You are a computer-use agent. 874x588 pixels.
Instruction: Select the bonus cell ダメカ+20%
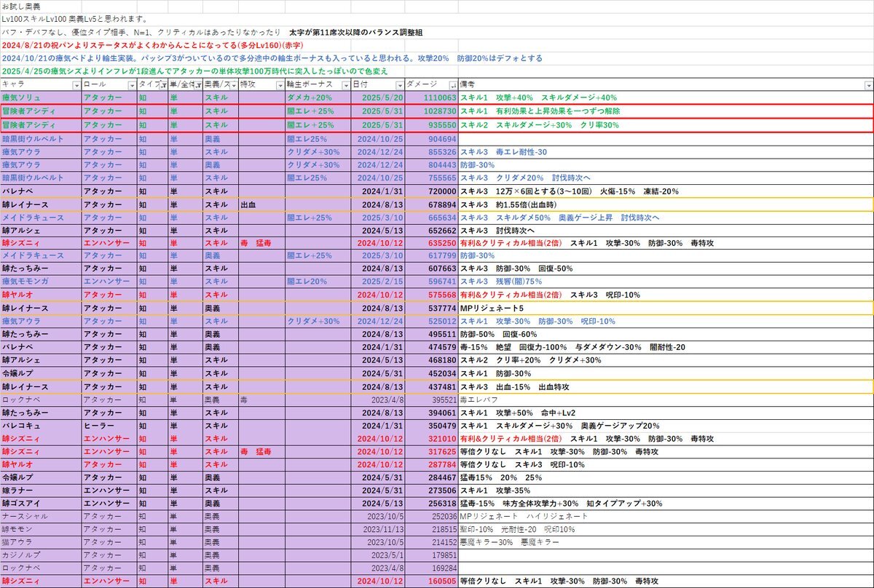pyautogui.click(x=318, y=98)
